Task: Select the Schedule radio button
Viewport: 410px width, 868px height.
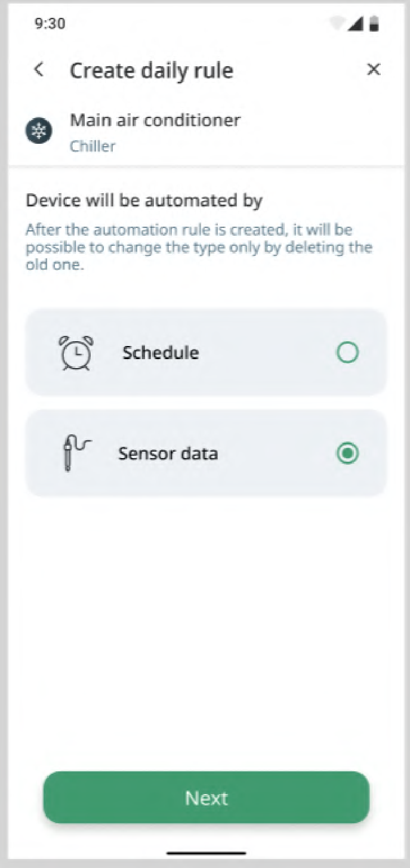Action: 347,353
